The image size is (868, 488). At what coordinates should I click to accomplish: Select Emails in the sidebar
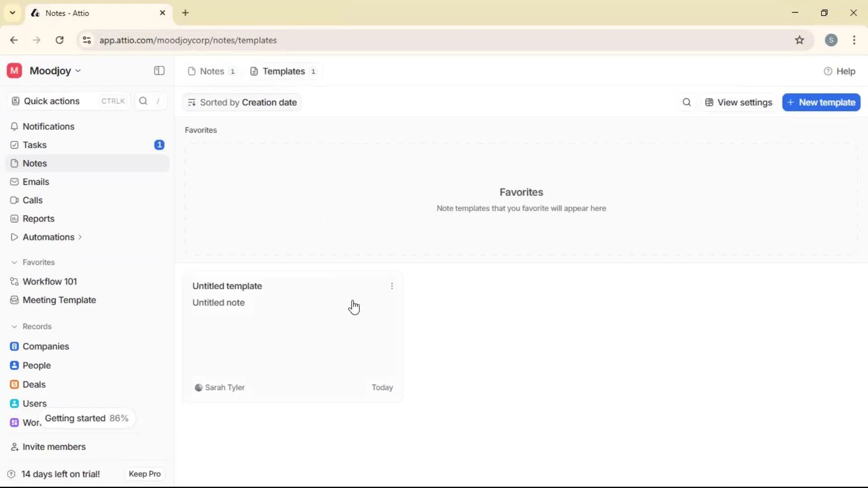pos(35,182)
